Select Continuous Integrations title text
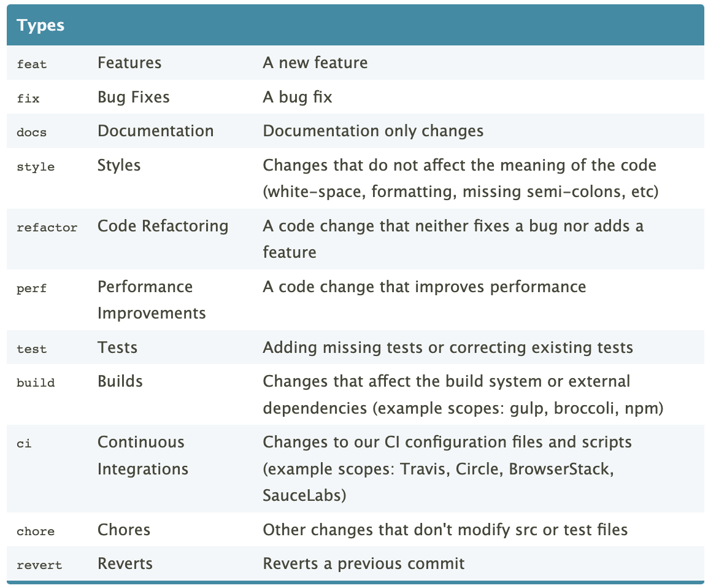Screen dimensions: 708x588 pyautogui.click(x=143, y=455)
